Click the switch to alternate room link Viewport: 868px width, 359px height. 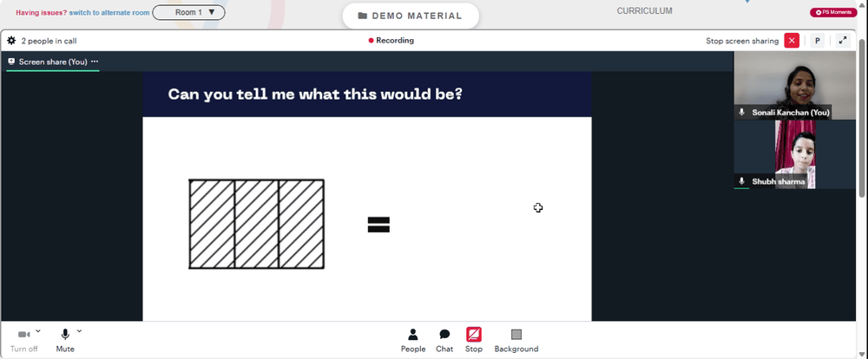coord(109,12)
